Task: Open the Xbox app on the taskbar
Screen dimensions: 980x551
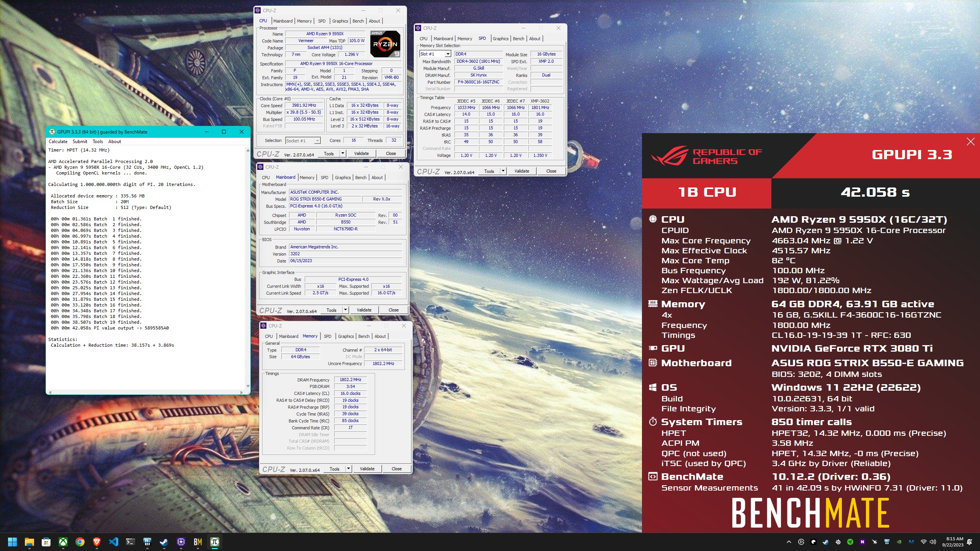Action: [63, 542]
